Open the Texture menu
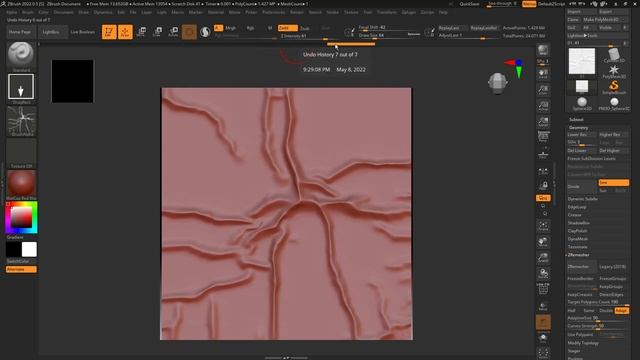This screenshot has height=360, width=640. (x=351, y=12)
